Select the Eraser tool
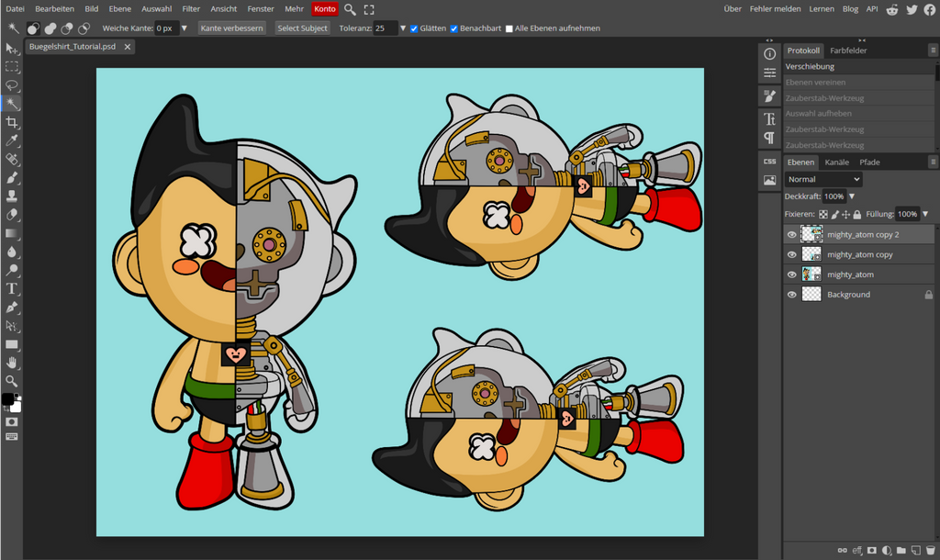The height and width of the screenshot is (560, 940). pyautogui.click(x=11, y=215)
